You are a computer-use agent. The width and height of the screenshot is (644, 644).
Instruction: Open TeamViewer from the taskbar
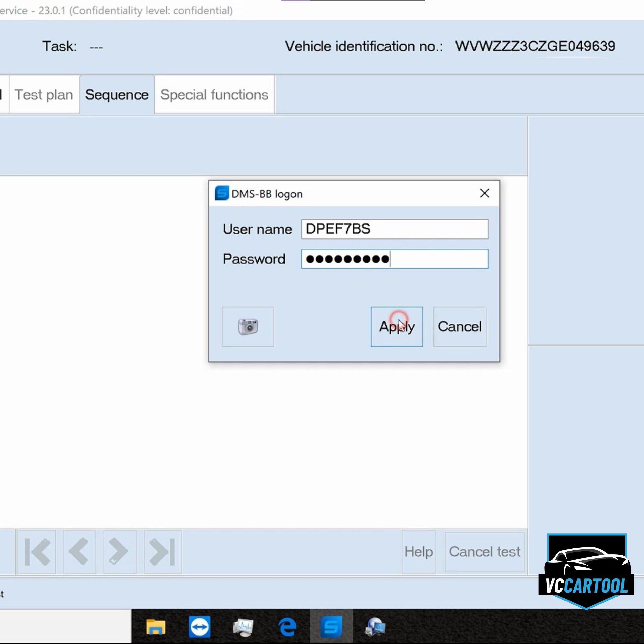[x=199, y=627]
